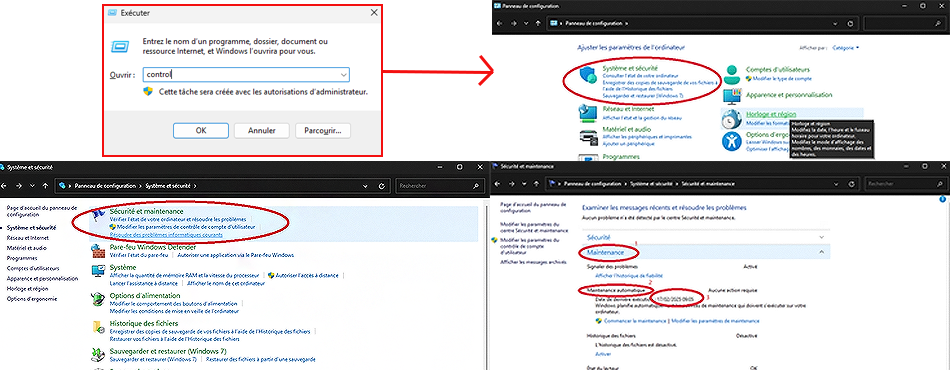The height and width of the screenshot is (370, 950).
Task: Click the Parcourir... button in Exécuter
Action: point(323,130)
